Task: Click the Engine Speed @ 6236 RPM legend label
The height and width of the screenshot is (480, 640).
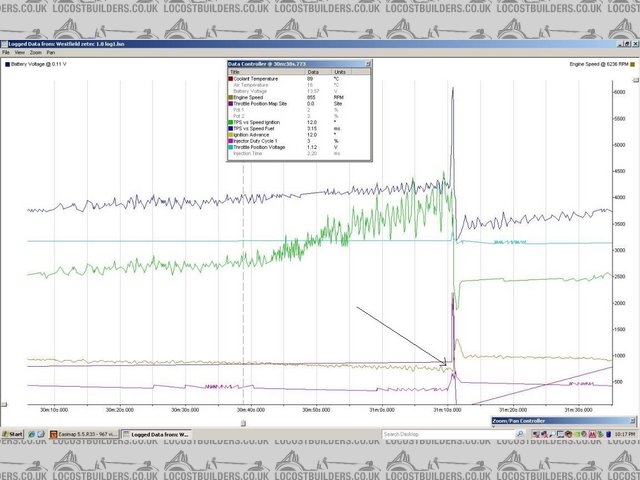Action: (x=599, y=64)
